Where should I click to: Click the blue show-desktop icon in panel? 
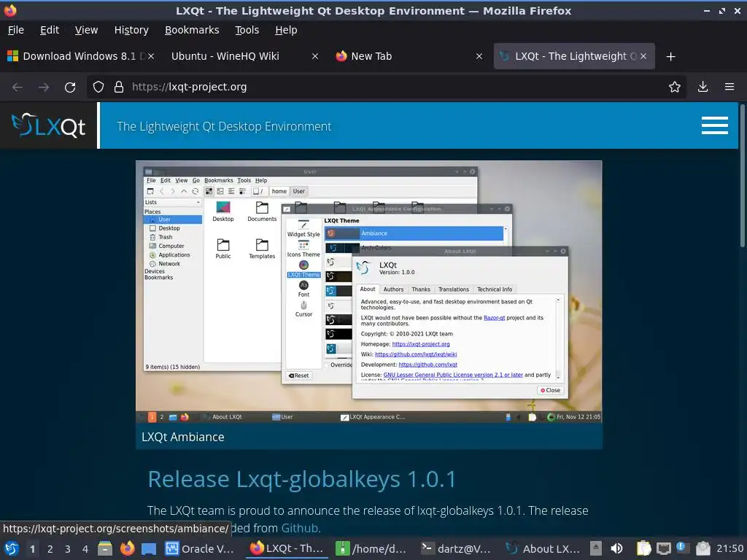pyautogui.click(x=149, y=549)
